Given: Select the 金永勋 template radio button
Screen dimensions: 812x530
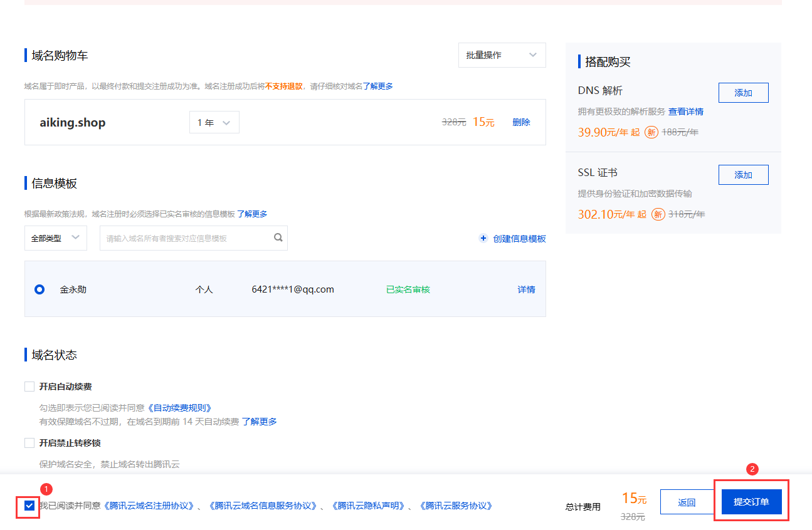Looking at the screenshot, I should pyautogui.click(x=40, y=289).
